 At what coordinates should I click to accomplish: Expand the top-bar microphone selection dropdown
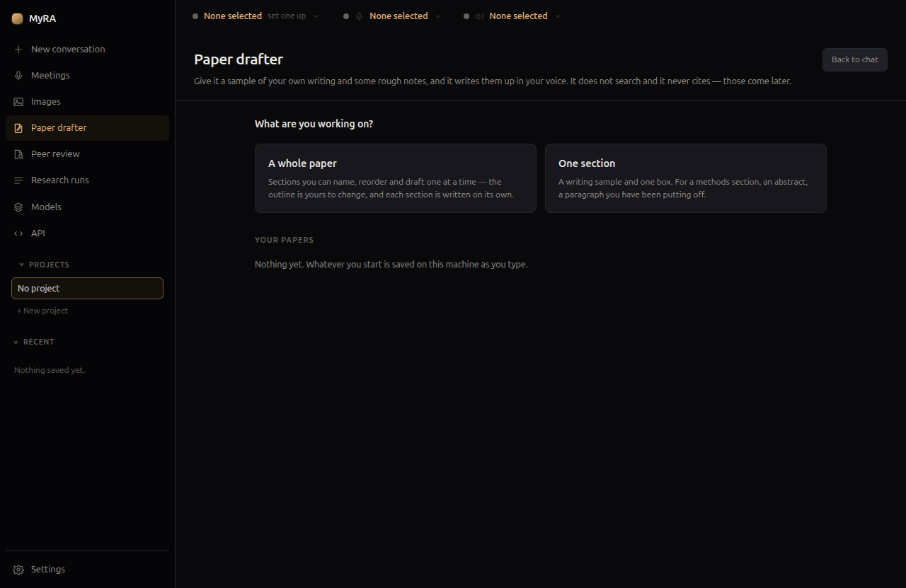tap(392, 16)
